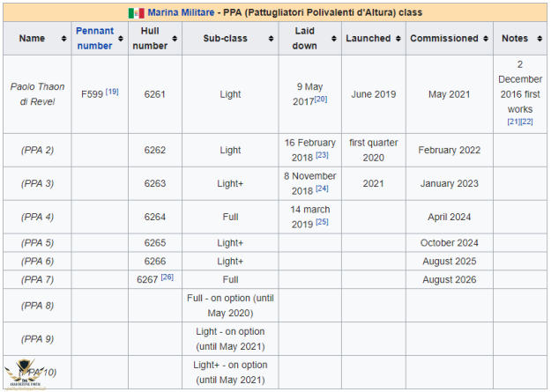
Task: Select hull number '6262'
Action: pos(155,150)
